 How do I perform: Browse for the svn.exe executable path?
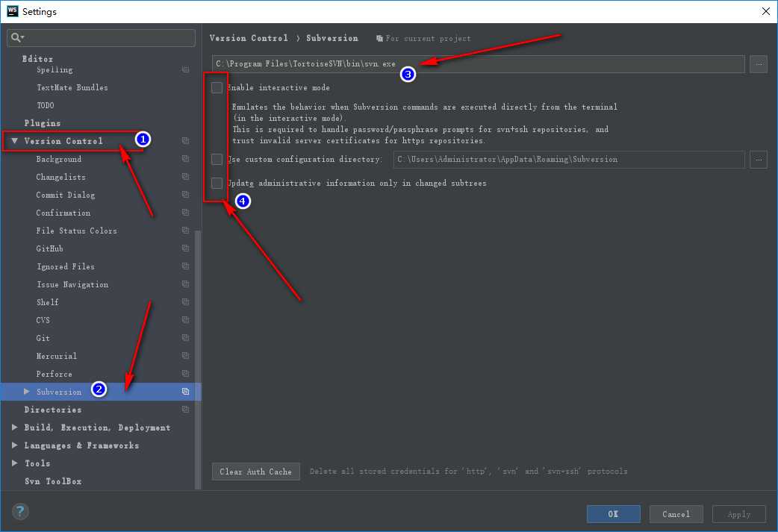[758, 64]
